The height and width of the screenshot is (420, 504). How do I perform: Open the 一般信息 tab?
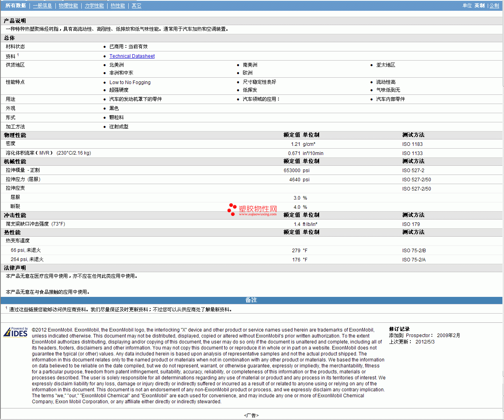pos(42,6)
